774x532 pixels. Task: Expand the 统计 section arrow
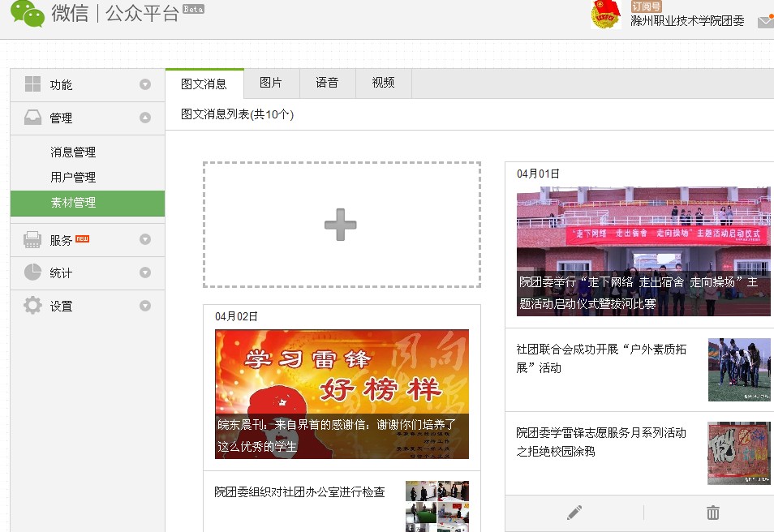(x=145, y=272)
